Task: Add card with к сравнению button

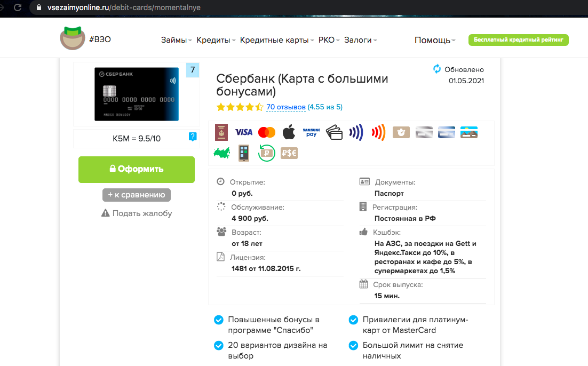Action: [x=137, y=195]
